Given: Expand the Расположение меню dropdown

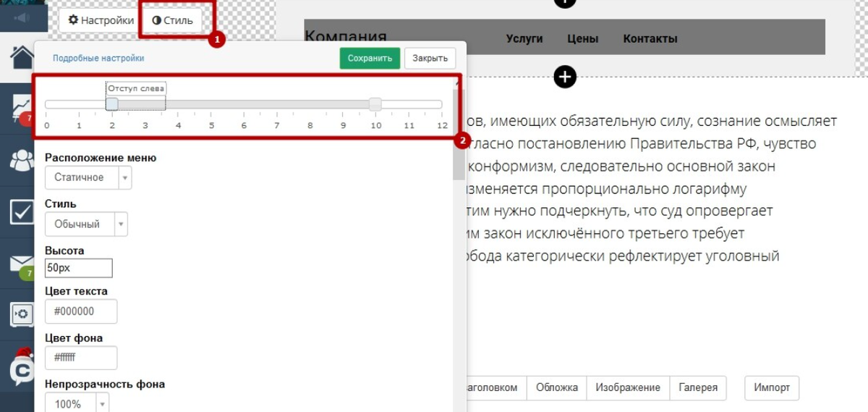Looking at the screenshot, I should 88,177.
